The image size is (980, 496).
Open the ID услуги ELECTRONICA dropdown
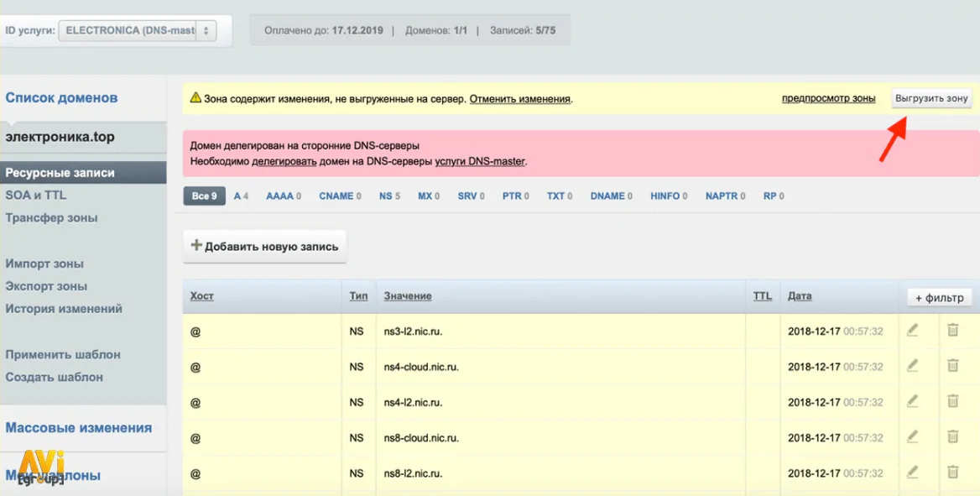point(138,30)
